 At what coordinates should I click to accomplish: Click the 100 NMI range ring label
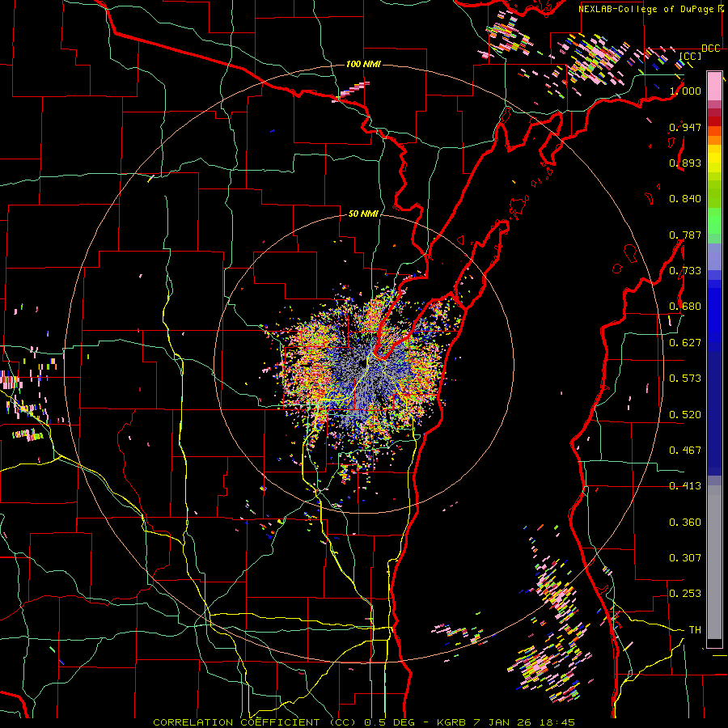(363, 64)
